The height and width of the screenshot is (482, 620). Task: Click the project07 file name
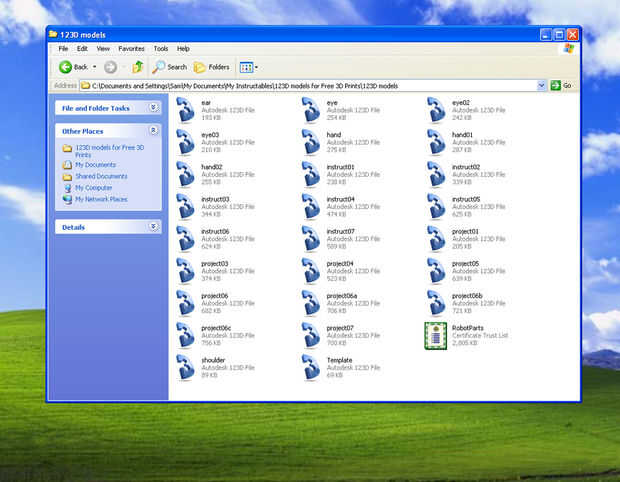point(340,328)
